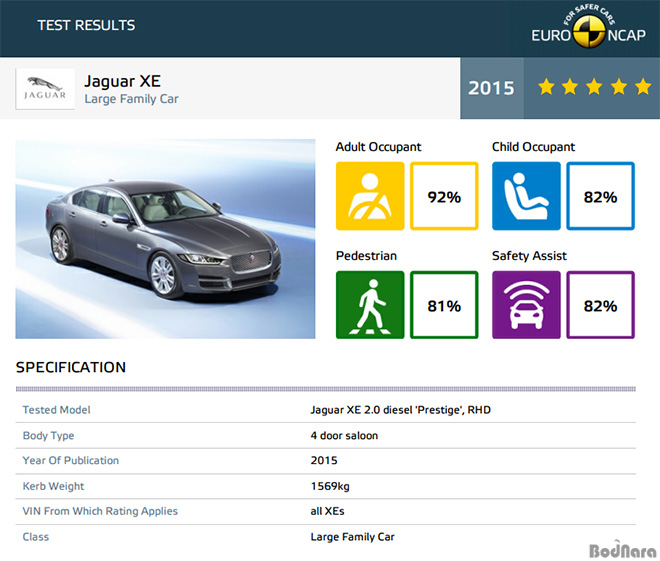Screen dimensions: 660x561
Task: Click the Class row label
Action: 36,537
